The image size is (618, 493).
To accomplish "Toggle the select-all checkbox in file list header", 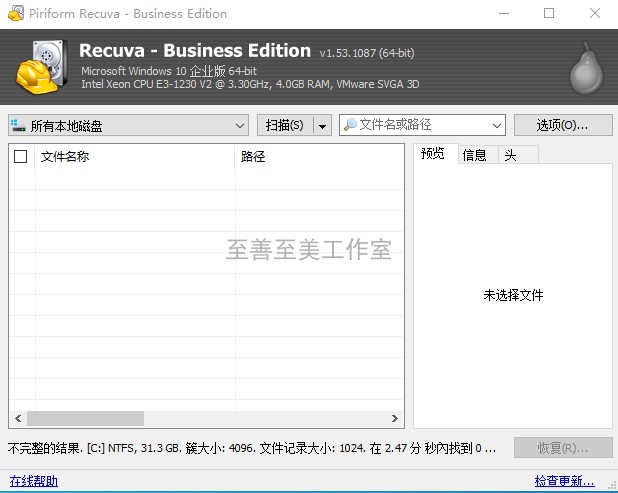I will tap(20, 156).
